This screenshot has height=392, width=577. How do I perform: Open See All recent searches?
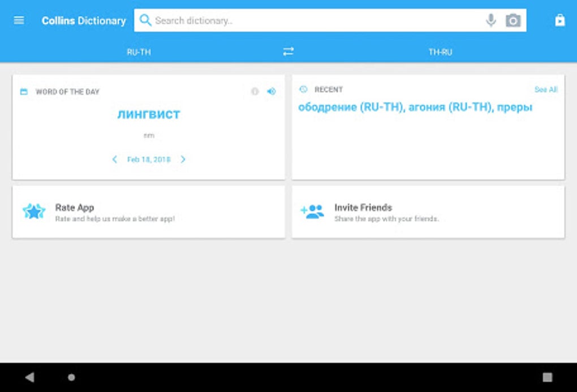pyautogui.click(x=546, y=89)
